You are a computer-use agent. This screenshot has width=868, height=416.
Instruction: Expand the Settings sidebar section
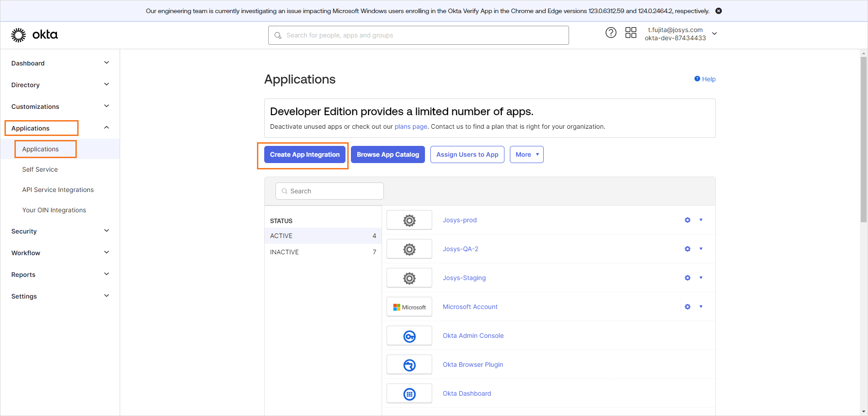[107, 296]
